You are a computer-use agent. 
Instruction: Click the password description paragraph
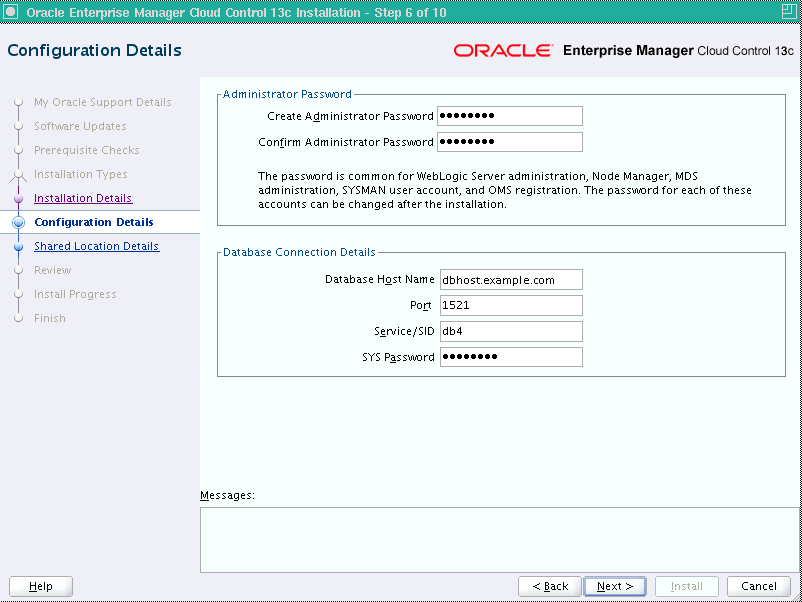505,190
